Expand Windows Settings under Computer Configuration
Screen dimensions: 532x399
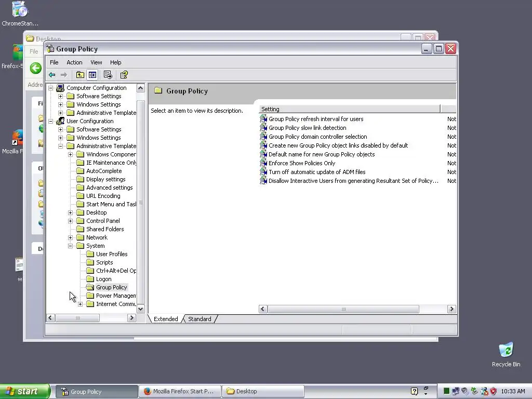60,104
